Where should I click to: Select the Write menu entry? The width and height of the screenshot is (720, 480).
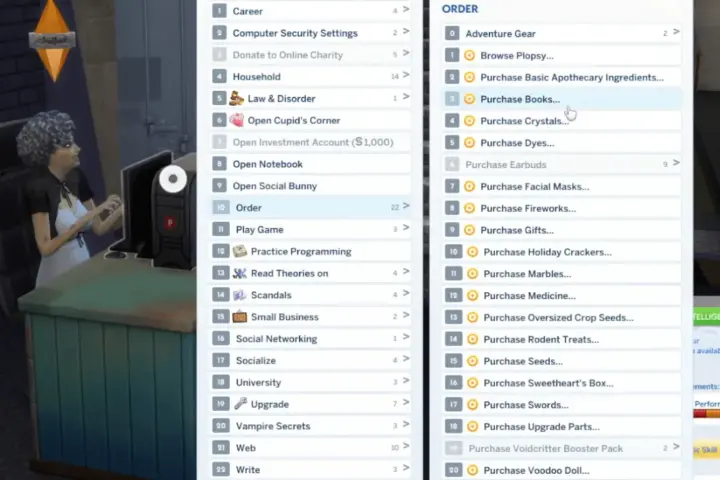tap(311, 469)
